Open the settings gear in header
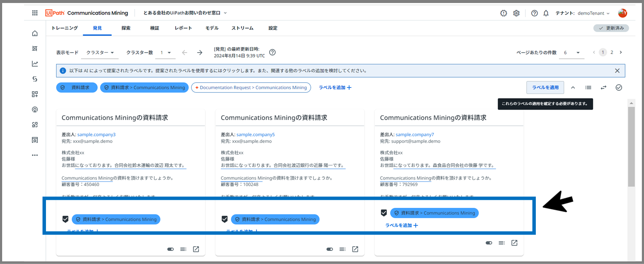 point(516,13)
